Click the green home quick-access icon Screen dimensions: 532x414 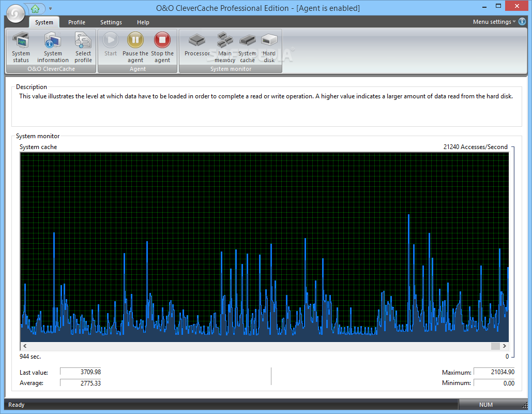35,8
